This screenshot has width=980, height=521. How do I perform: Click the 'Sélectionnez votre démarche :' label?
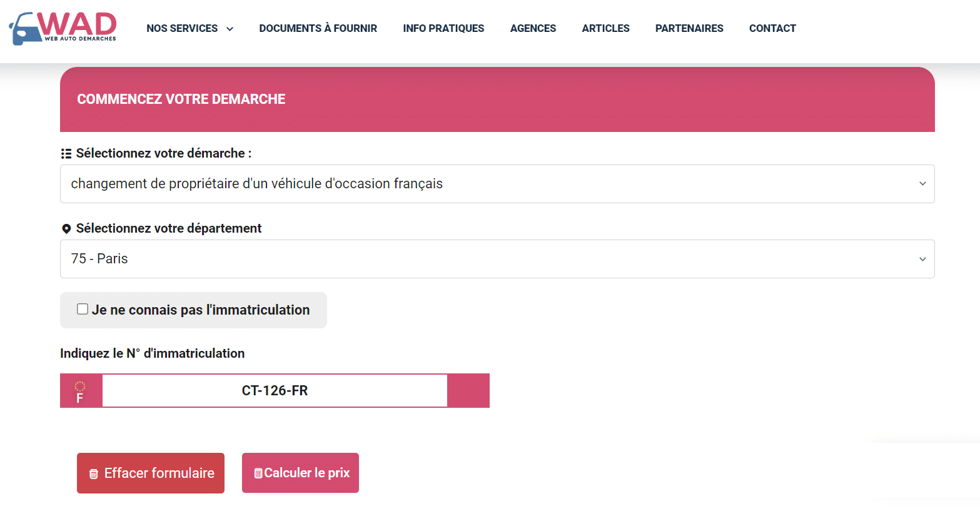pos(164,153)
